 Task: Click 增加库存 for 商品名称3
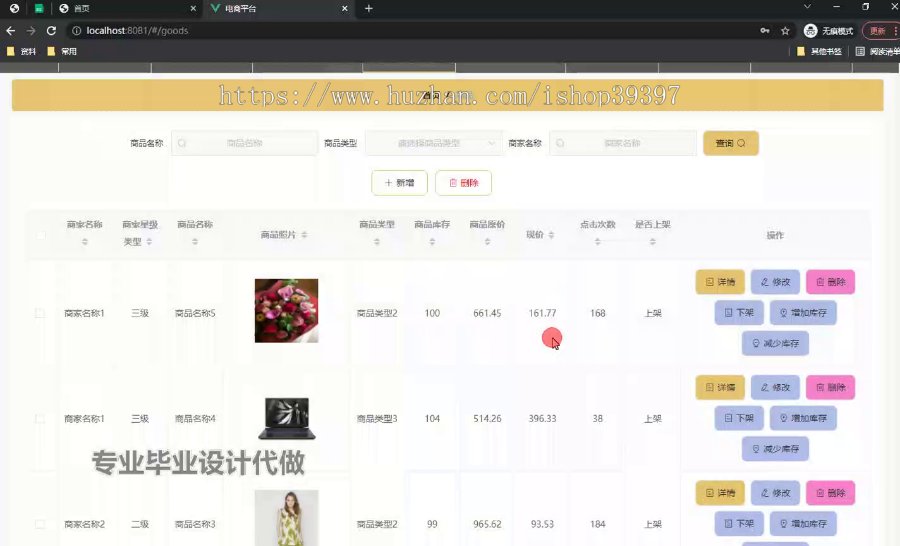tap(803, 524)
